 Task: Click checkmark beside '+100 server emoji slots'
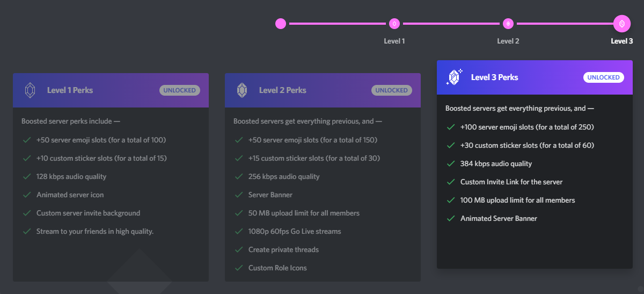450,127
